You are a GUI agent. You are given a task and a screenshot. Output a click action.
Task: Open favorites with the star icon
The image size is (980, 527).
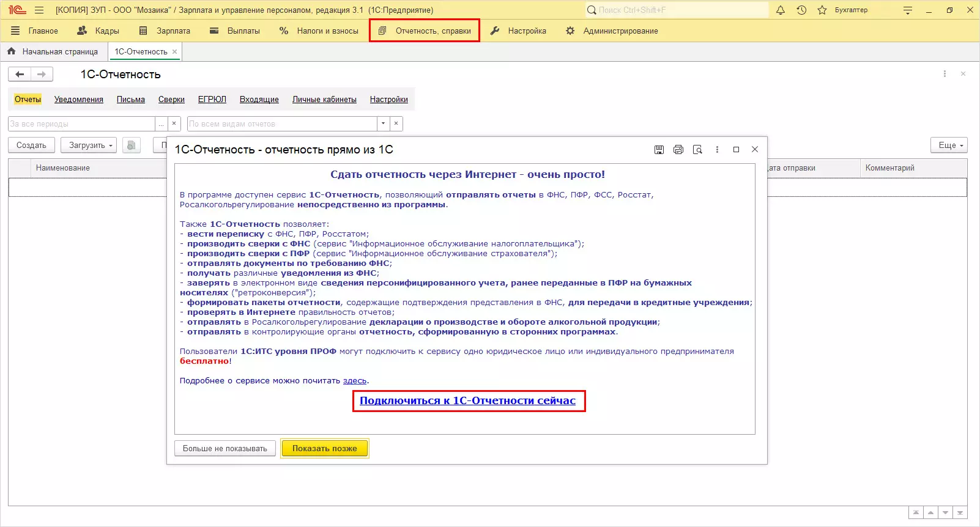tap(822, 10)
